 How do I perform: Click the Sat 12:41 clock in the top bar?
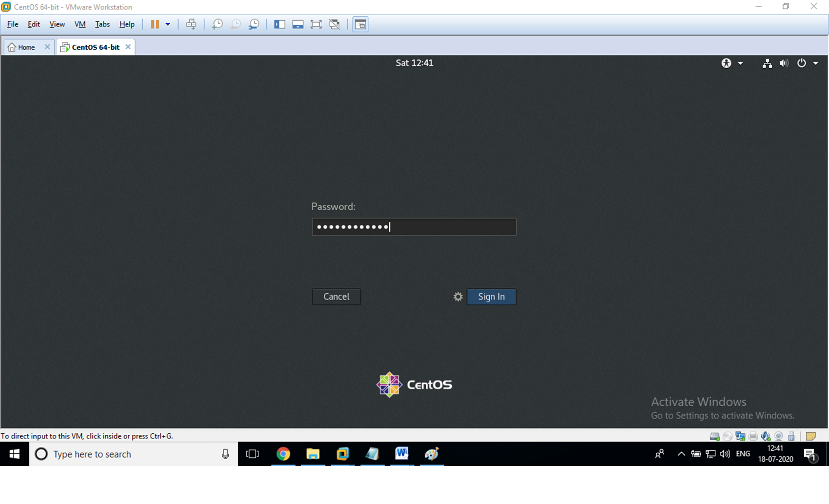[414, 63]
